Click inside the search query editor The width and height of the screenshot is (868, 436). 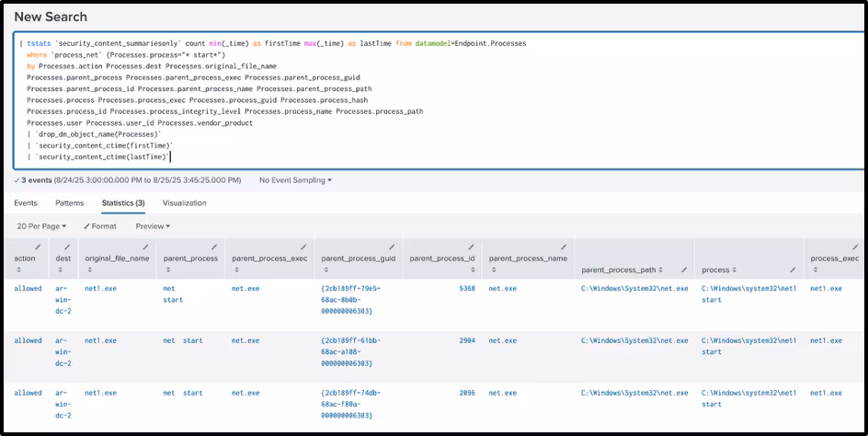pos(460,101)
